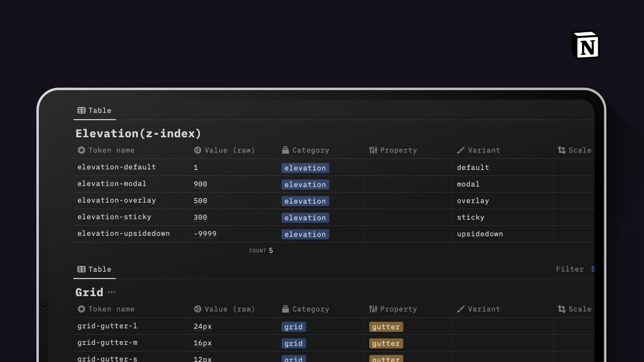
Task: Select the modal variant cell
Action: [503, 184]
